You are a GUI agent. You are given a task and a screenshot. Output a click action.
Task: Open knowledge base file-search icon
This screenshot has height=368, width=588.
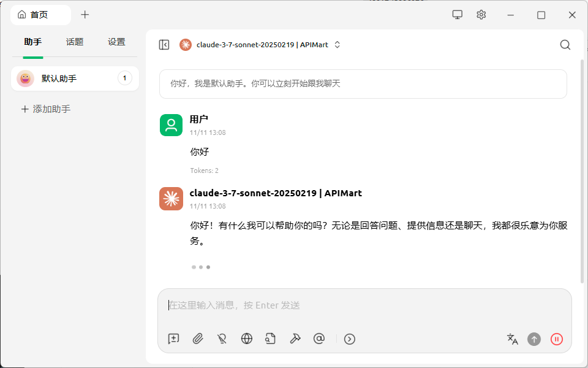click(270, 339)
